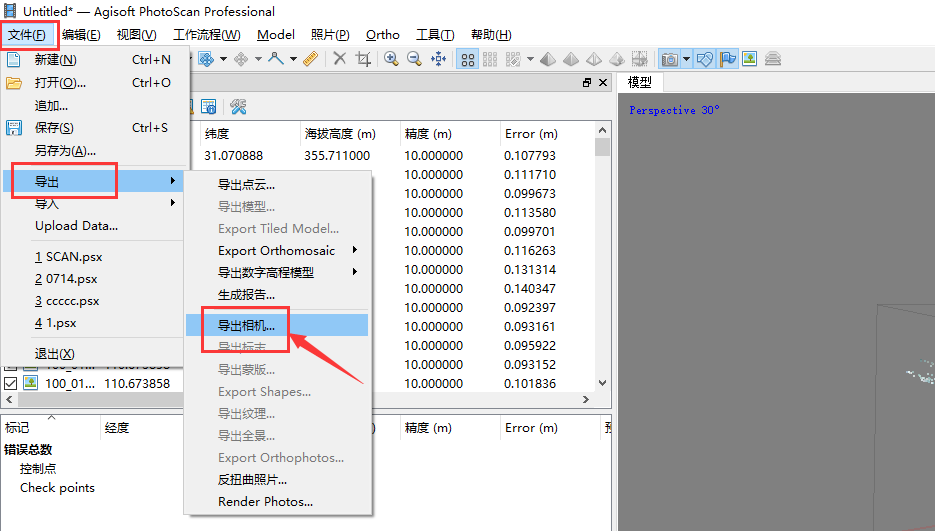Open dropdown next to Move Object tool
The height and width of the screenshot is (531, 935).
coord(258,59)
